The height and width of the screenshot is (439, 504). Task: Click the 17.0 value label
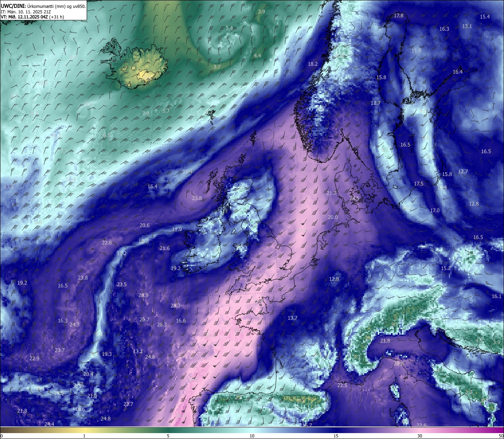pyautogui.click(x=434, y=211)
